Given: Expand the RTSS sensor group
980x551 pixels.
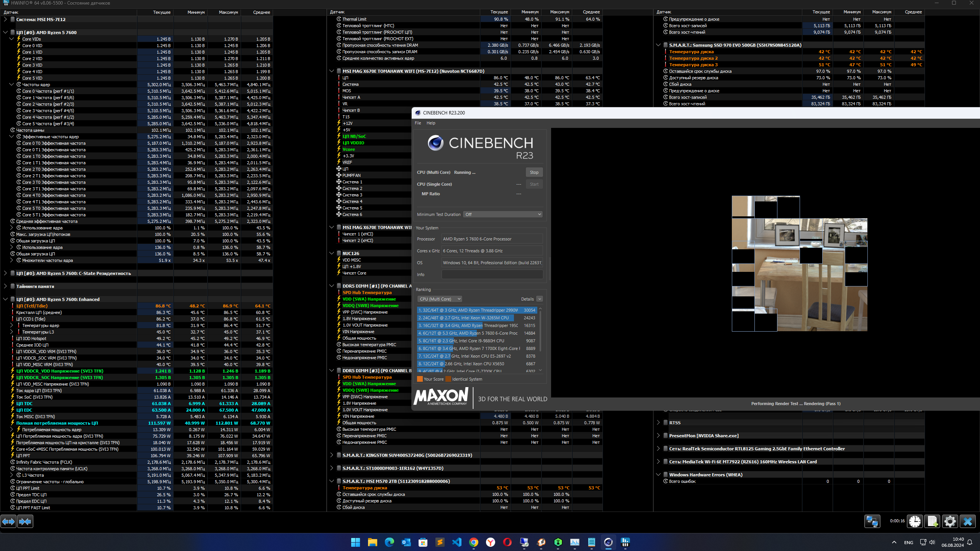Looking at the screenshot, I should [658, 423].
